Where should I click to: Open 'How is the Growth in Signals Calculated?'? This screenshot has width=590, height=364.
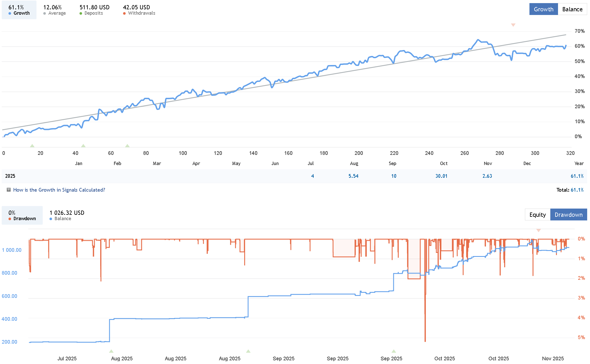click(x=59, y=190)
